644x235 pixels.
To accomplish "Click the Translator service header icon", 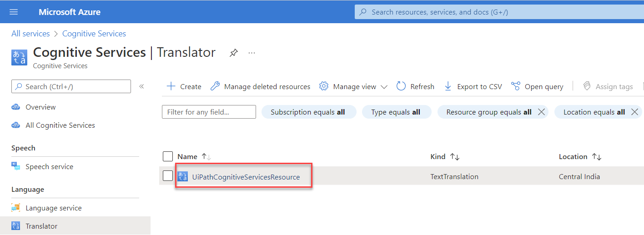I will pos(19,57).
